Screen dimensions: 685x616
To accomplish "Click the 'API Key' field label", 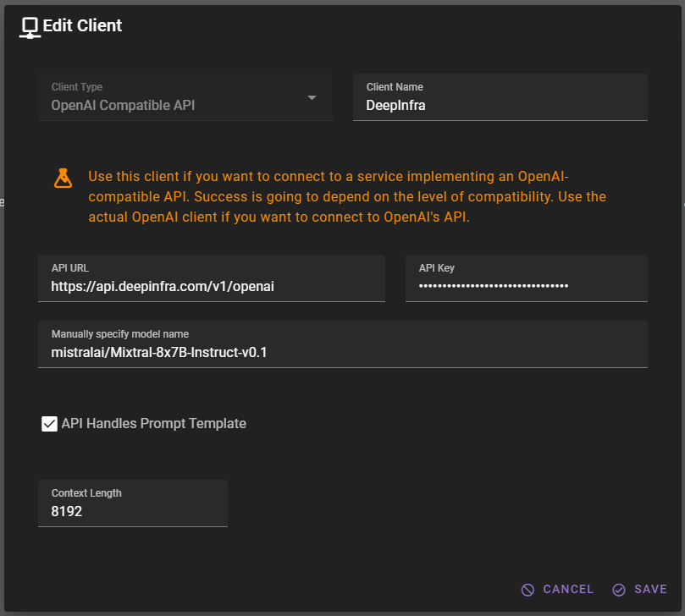I will tap(437, 268).
